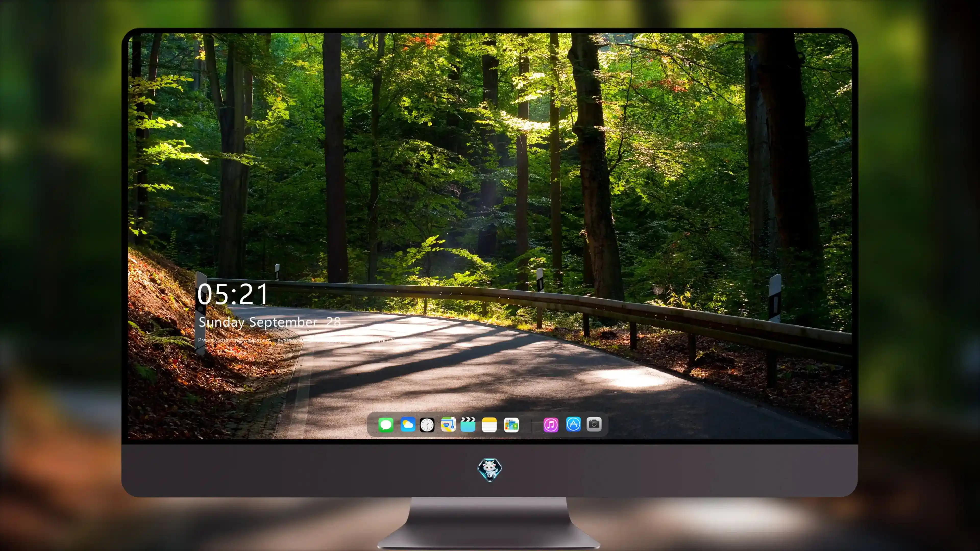
Task: Open the yellow Notes app in the dock
Action: pyautogui.click(x=489, y=425)
